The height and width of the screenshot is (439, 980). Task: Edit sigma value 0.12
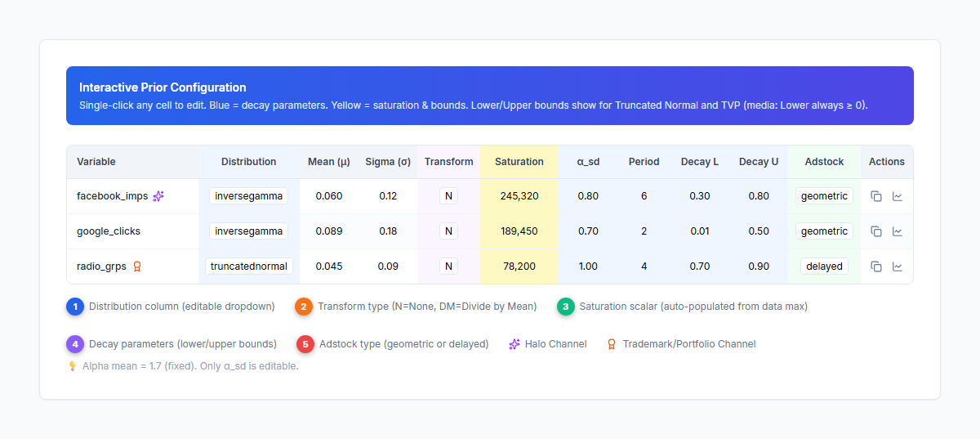click(x=388, y=196)
